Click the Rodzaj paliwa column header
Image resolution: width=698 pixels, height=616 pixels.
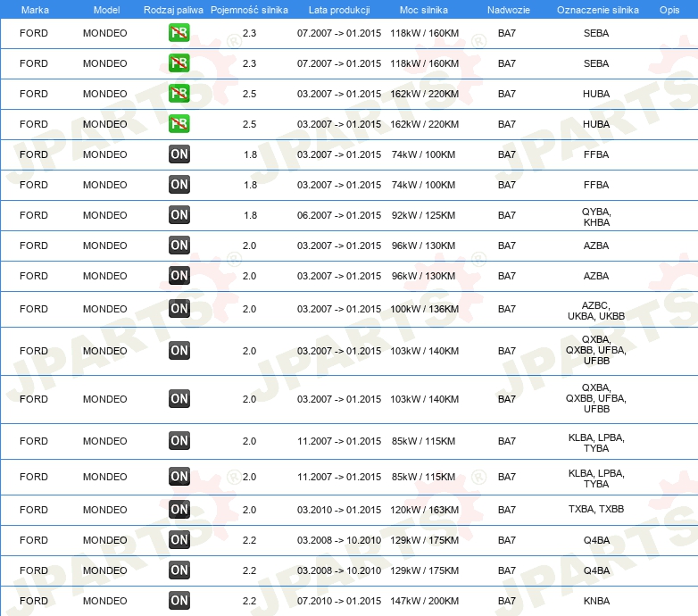click(173, 10)
